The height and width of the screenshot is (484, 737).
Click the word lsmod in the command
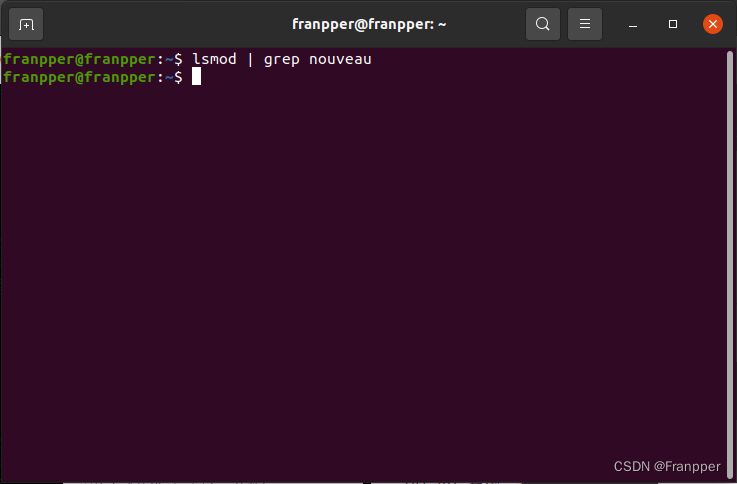point(214,59)
